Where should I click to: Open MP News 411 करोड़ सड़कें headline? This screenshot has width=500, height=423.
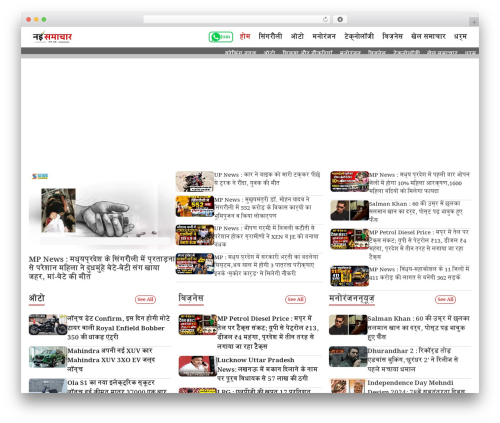419,273
